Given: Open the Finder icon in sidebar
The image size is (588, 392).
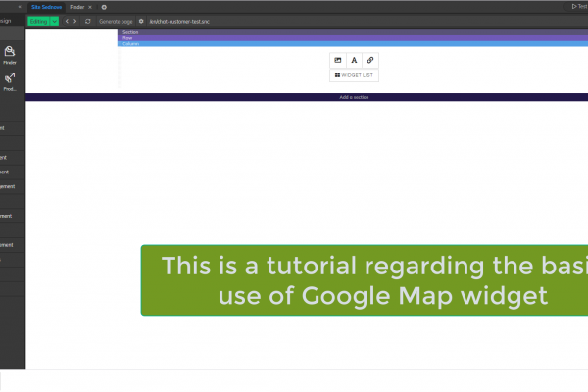Looking at the screenshot, I should tap(10, 55).
